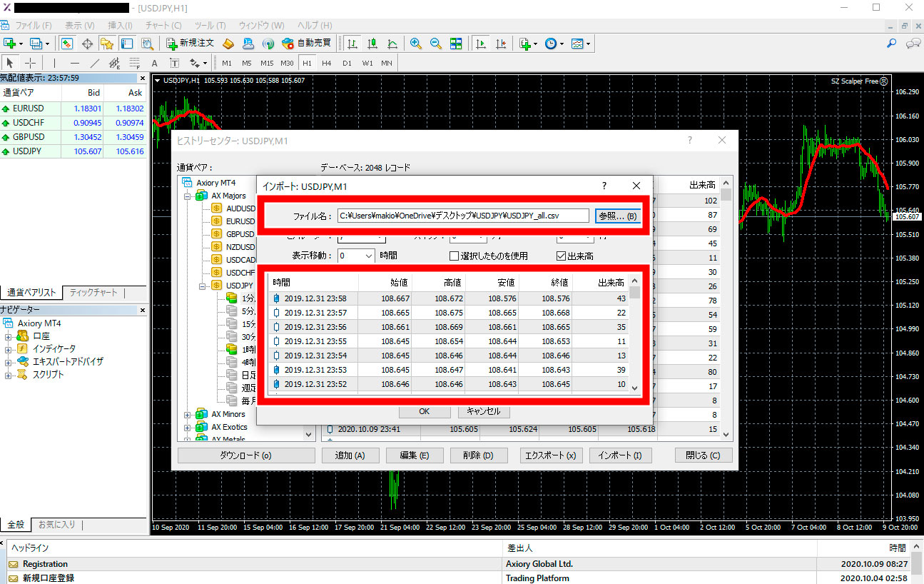Open the 表示移動 combo box
Image resolution: width=924 pixels, height=584 pixels.
(356, 256)
